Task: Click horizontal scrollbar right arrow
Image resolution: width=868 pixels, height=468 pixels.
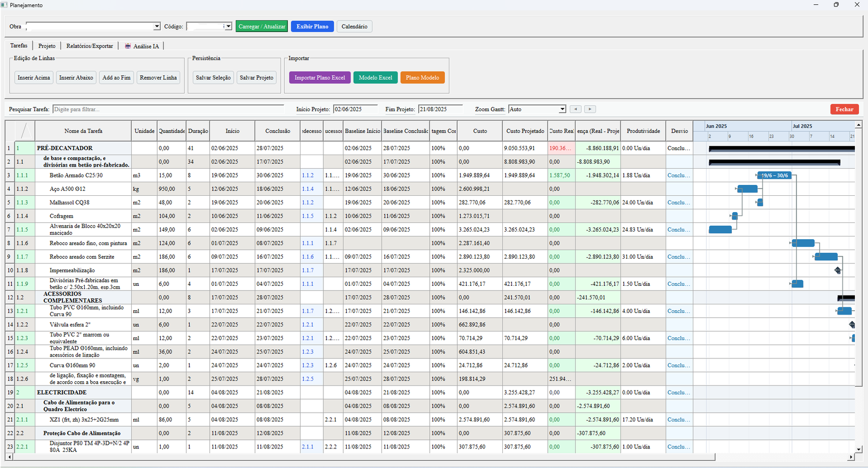Action: (851, 457)
